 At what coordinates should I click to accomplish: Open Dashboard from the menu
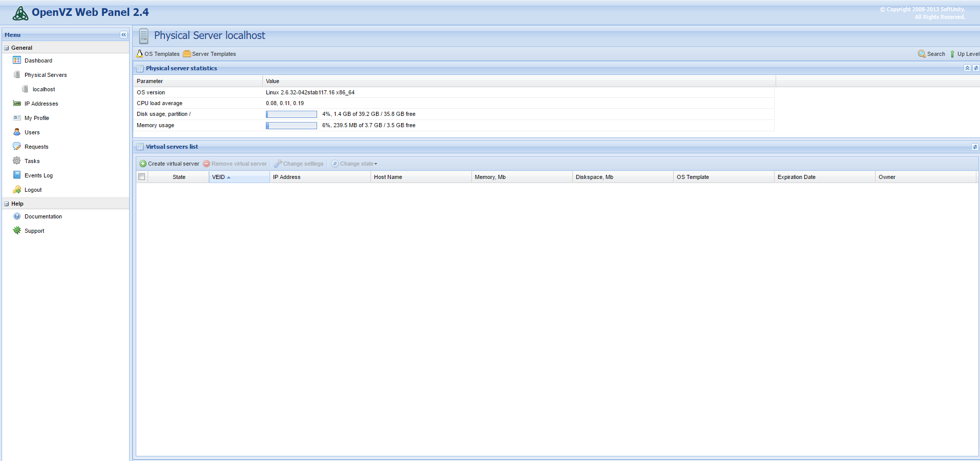point(38,61)
